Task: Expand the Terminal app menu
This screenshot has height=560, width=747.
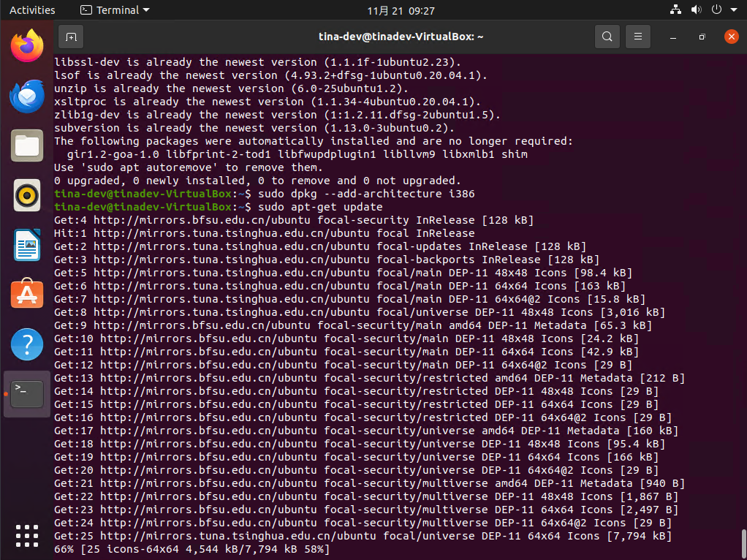Action: click(114, 10)
